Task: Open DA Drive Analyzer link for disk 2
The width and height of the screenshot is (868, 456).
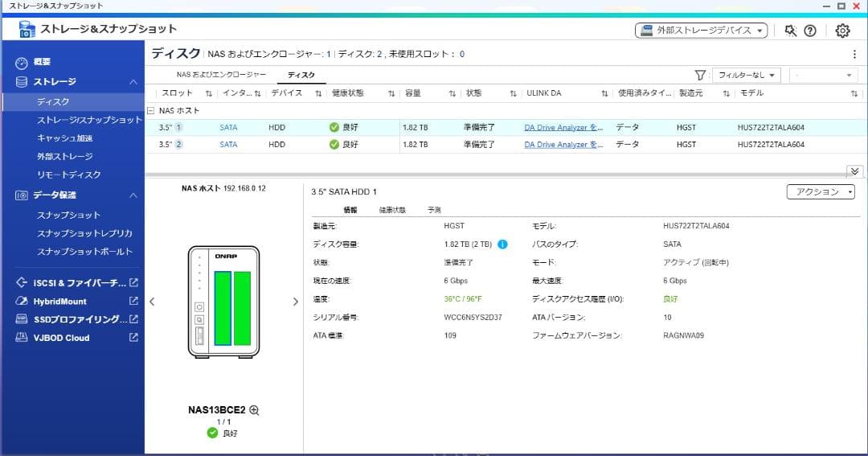Action: [x=563, y=145]
